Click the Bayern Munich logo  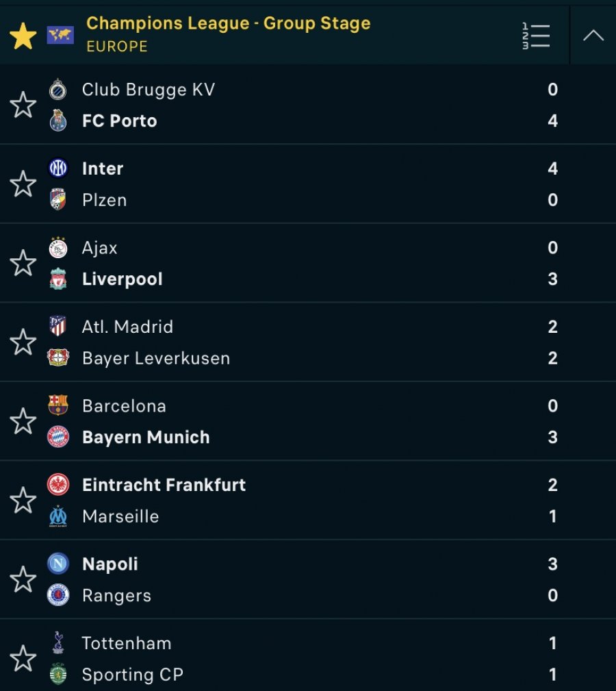pos(58,437)
